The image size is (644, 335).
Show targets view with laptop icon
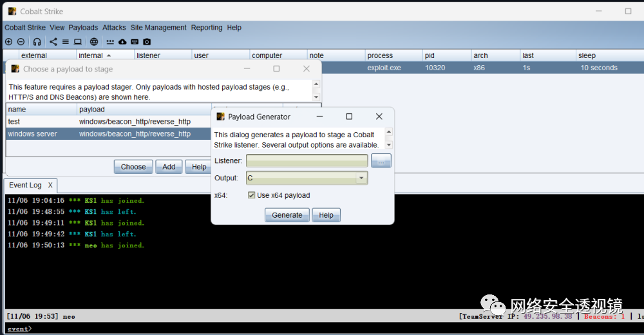point(78,41)
